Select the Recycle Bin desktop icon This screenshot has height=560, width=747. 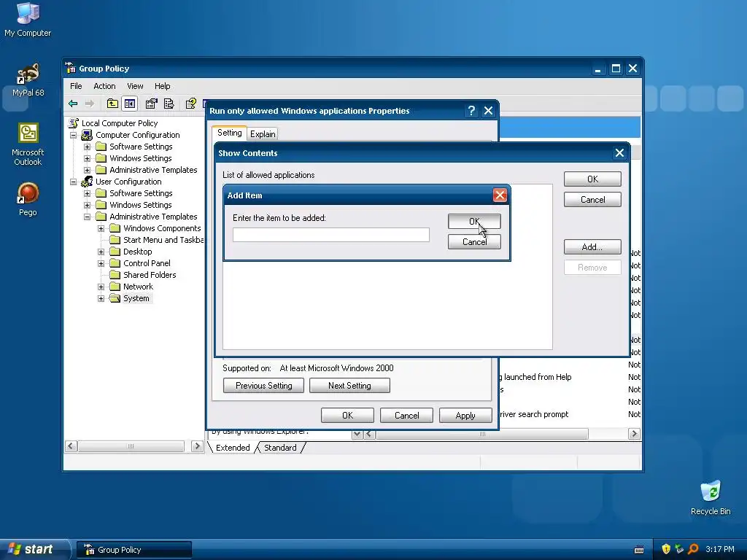pos(711,497)
